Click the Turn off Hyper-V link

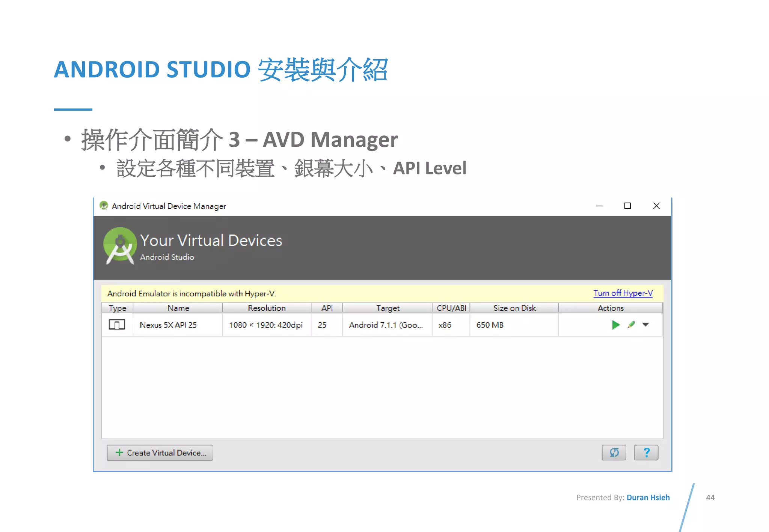[623, 293]
